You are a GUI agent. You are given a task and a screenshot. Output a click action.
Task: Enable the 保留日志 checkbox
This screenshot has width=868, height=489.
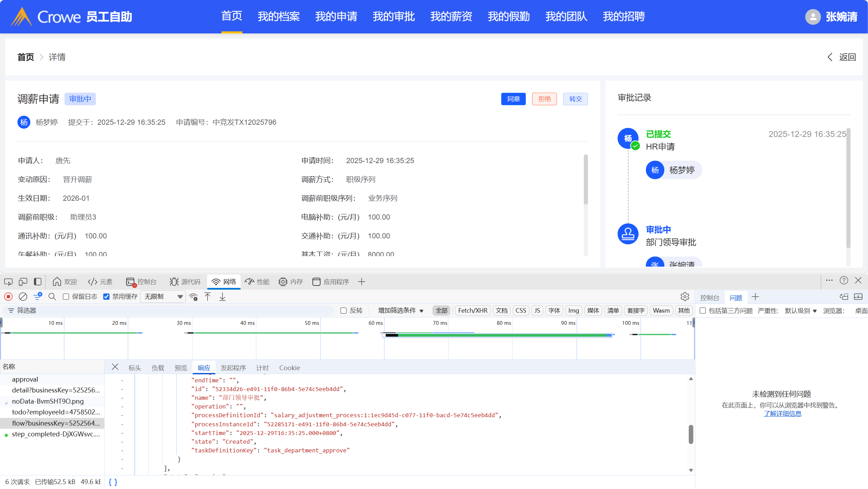[x=66, y=297]
